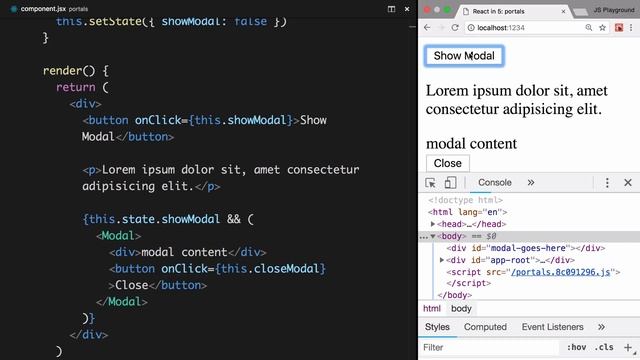Click 'this.closeModal' in the code
The width and height of the screenshot is (640, 360).
(271, 269)
